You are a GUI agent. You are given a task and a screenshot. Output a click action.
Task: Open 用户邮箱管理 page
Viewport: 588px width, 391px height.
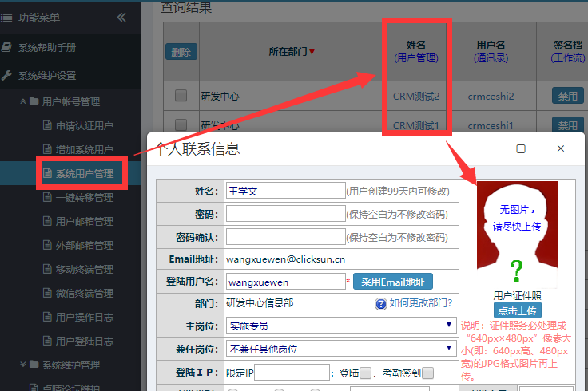coord(84,221)
